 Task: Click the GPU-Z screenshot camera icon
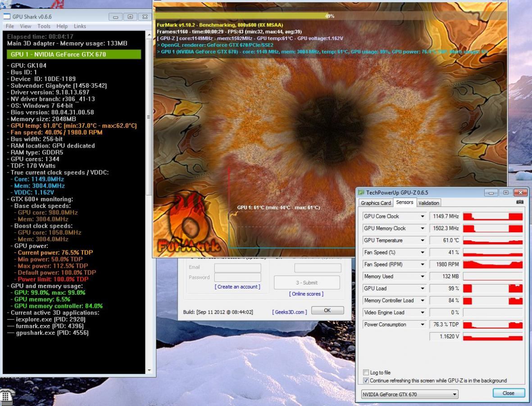(519, 202)
